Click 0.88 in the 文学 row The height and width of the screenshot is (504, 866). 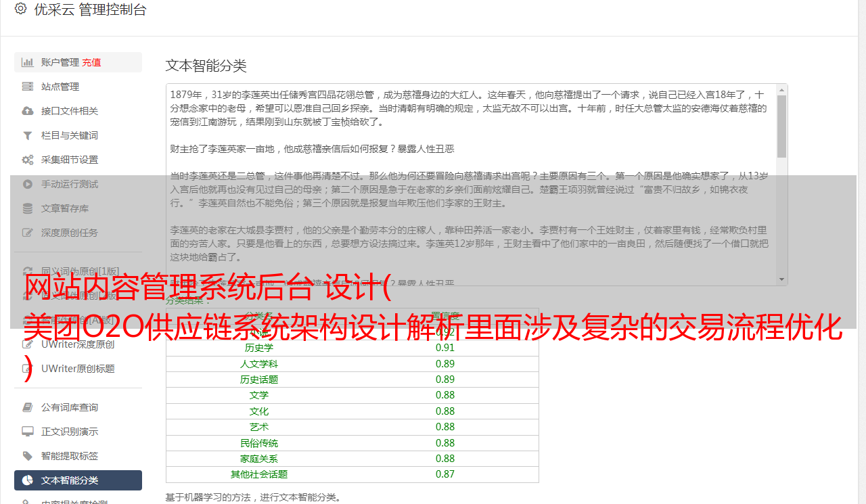pos(445,395)
